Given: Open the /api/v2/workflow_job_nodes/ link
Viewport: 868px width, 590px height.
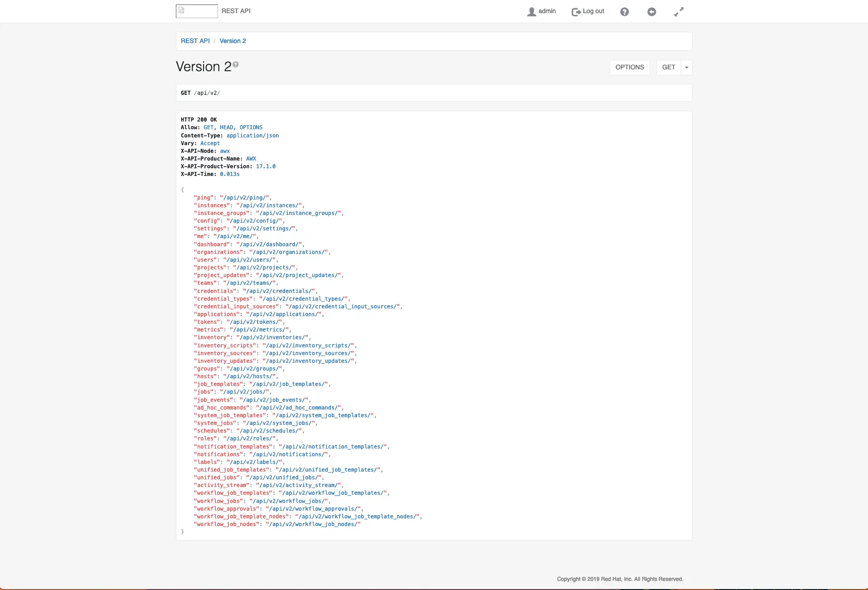Looking at the screenshot, I should click(x=313, y=524).
